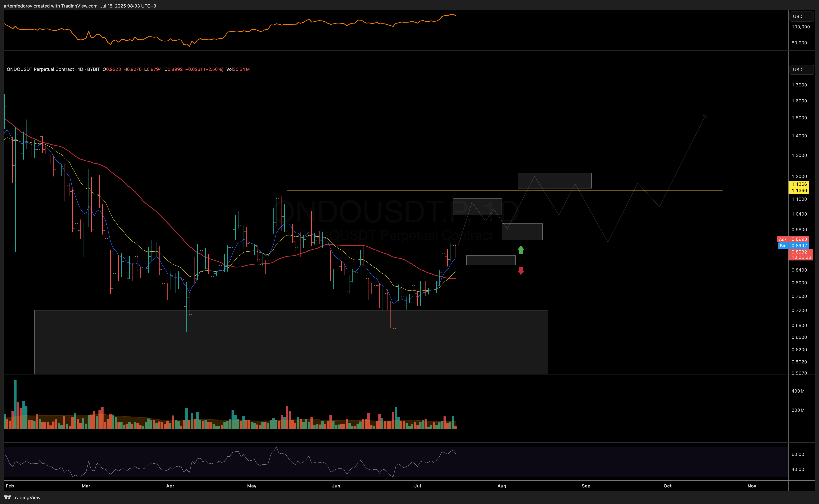Image resolution: width=819 pixels, height=504 pixels.
Task: Click the 60.00 RSI scale label
Action: (x=798, y=454)
